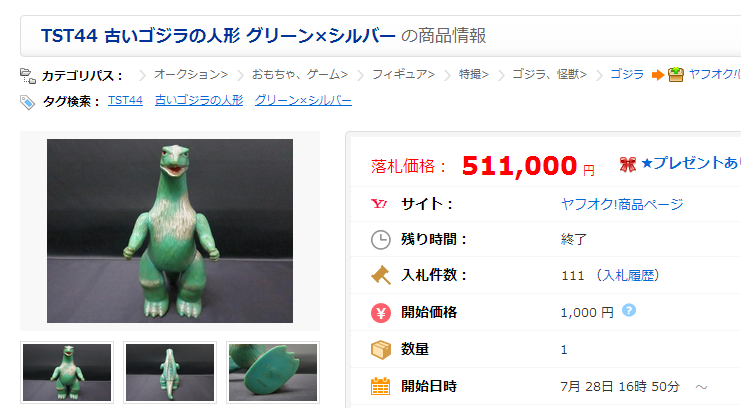Click the calendar icon for start date

pyautogui.click(x=380, y=386)
